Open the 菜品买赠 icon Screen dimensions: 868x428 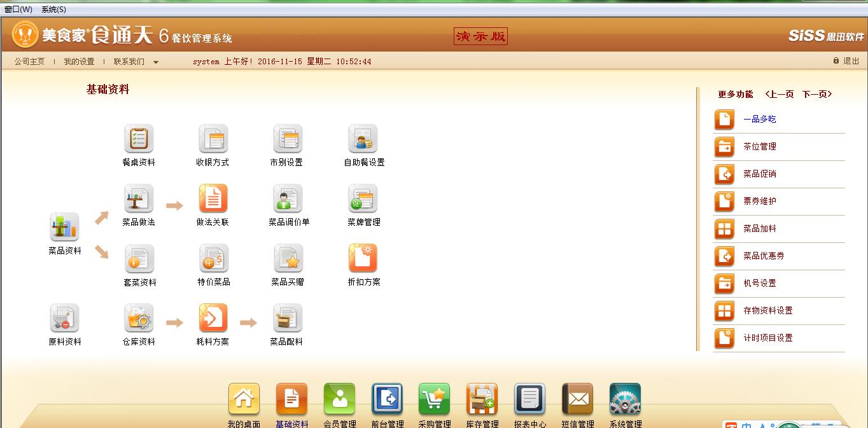click(x=288, y=258)
